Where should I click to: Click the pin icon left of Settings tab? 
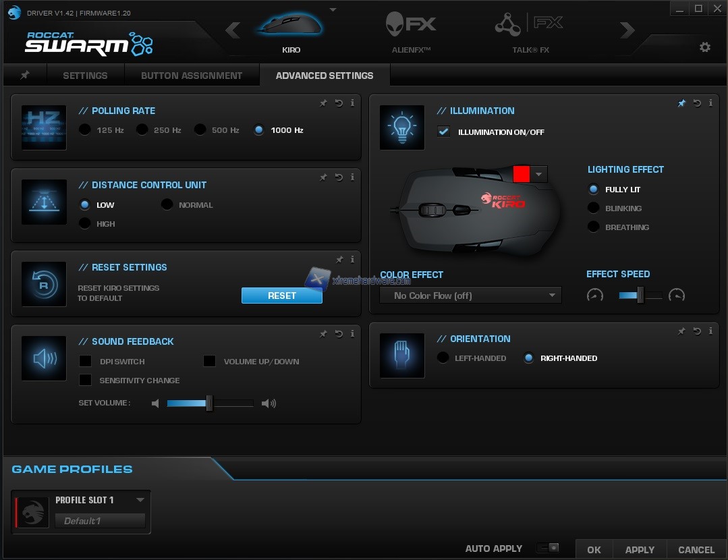click(25, 76)
